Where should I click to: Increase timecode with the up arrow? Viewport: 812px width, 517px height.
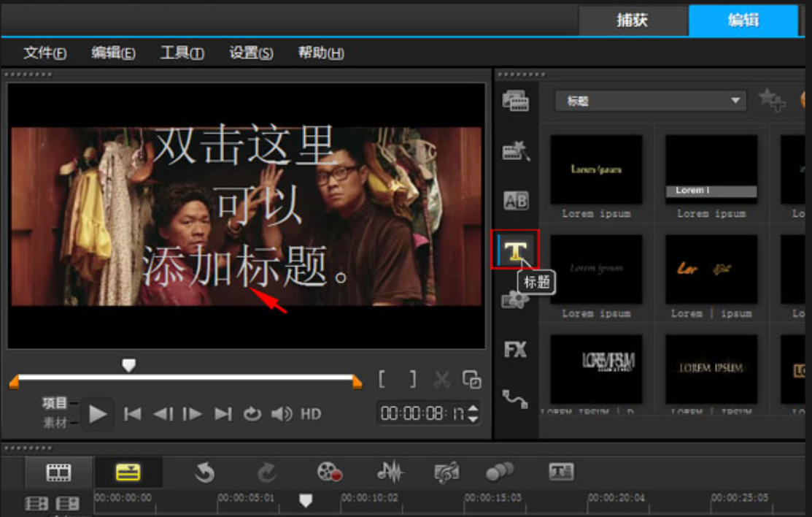point(472,409)
